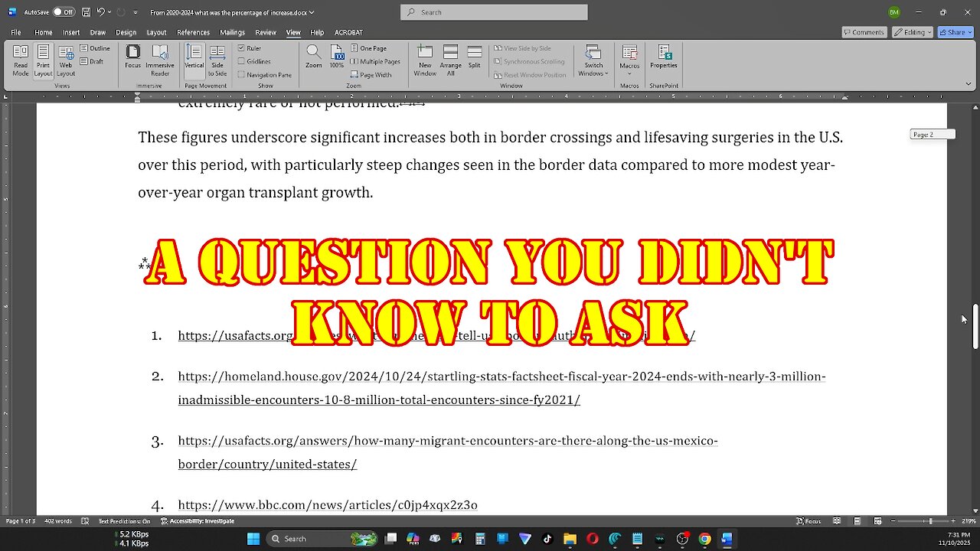Open the File menu
This screenshot has height=551, width=980.
pyautogui.click(x=15, y=32)
